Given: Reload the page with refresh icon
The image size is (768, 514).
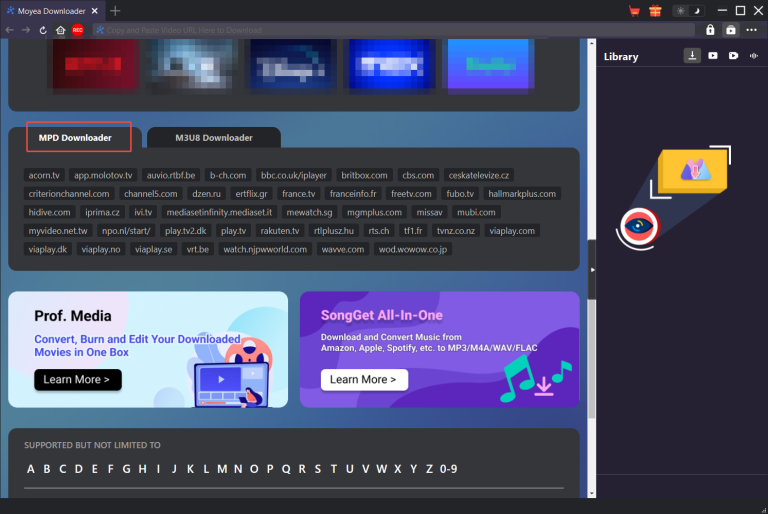Looking at the screenshot, I should tap(43, 30).
